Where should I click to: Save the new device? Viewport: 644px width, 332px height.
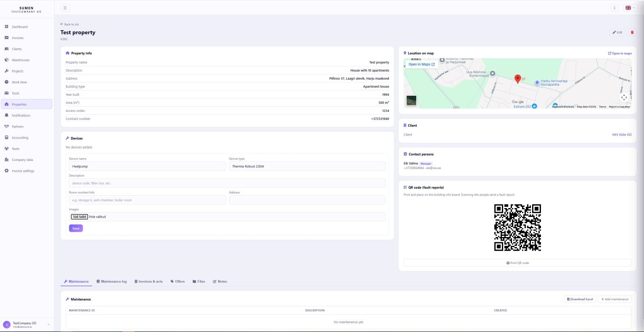[x=76, y=228]
